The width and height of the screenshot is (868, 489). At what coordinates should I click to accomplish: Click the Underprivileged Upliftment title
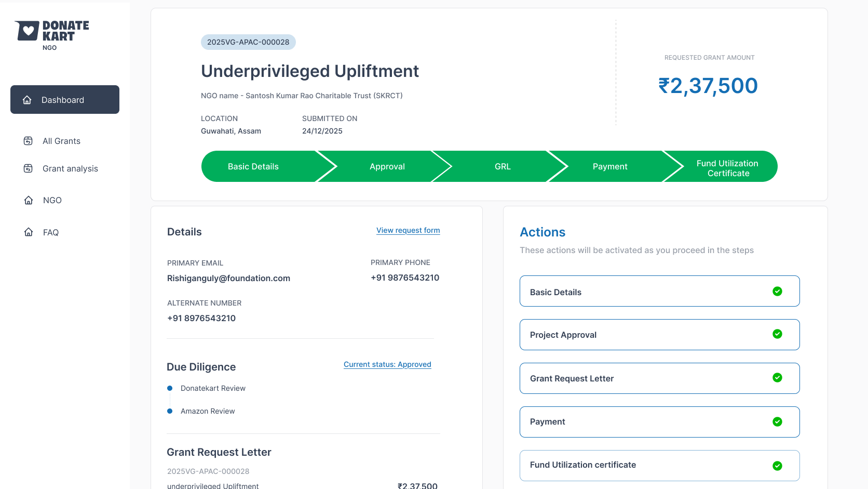click(x=310, y=71)
